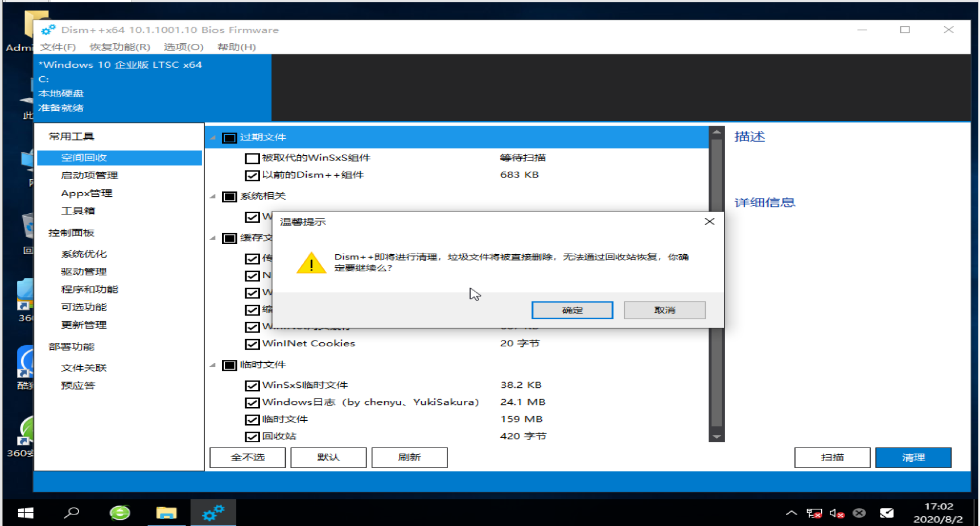Toggle 临时文件 group checkbox

coord(229,365)
